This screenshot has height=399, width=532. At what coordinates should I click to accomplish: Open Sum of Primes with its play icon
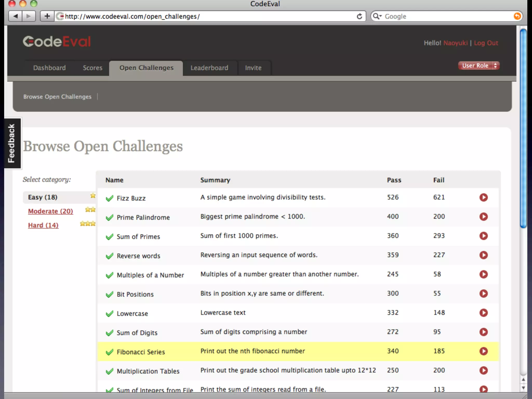(483, 236)
